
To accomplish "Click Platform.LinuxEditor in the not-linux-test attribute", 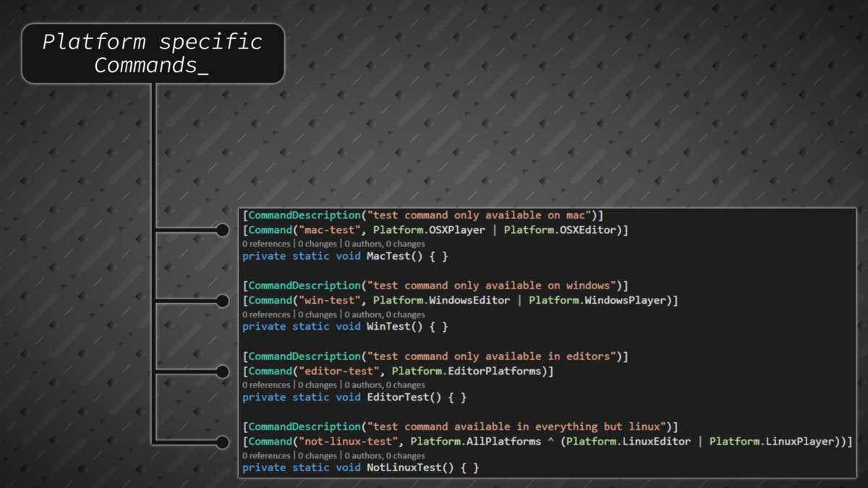I will (629, 441).
